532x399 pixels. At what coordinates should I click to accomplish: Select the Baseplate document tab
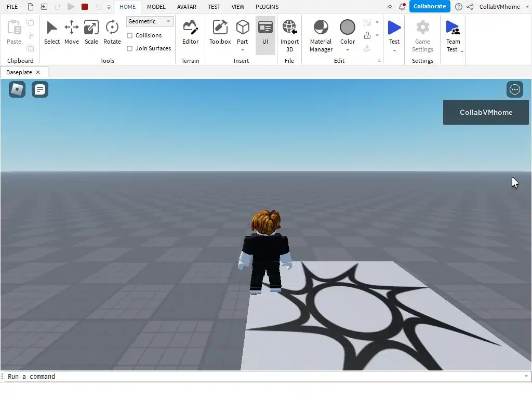coord(19,72)
